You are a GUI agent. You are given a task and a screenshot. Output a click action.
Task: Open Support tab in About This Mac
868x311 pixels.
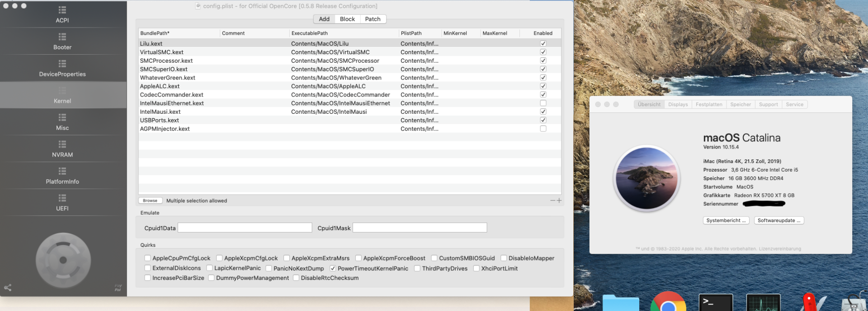tap(769, 104)
